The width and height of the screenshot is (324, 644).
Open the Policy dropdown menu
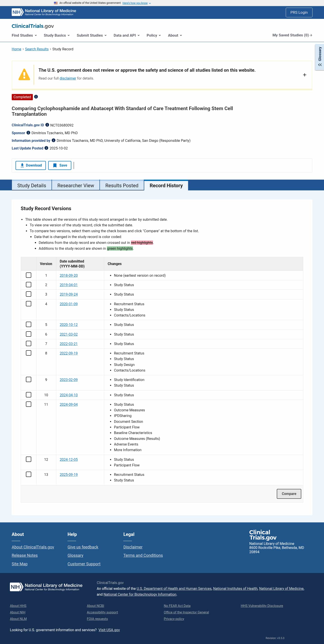tap(154, 35)
